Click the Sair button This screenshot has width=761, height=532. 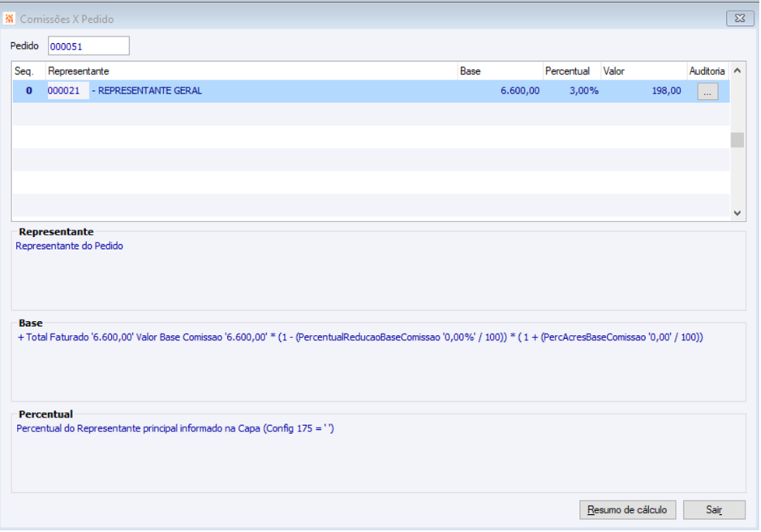point(714,509)
